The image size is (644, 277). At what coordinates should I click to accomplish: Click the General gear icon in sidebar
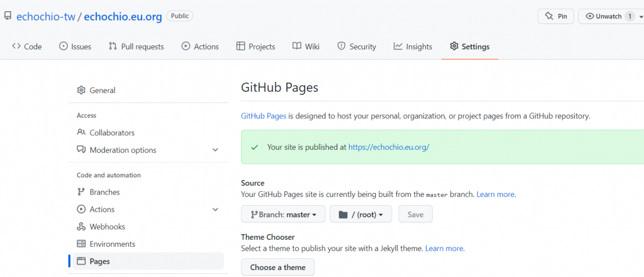click(81, 90)
